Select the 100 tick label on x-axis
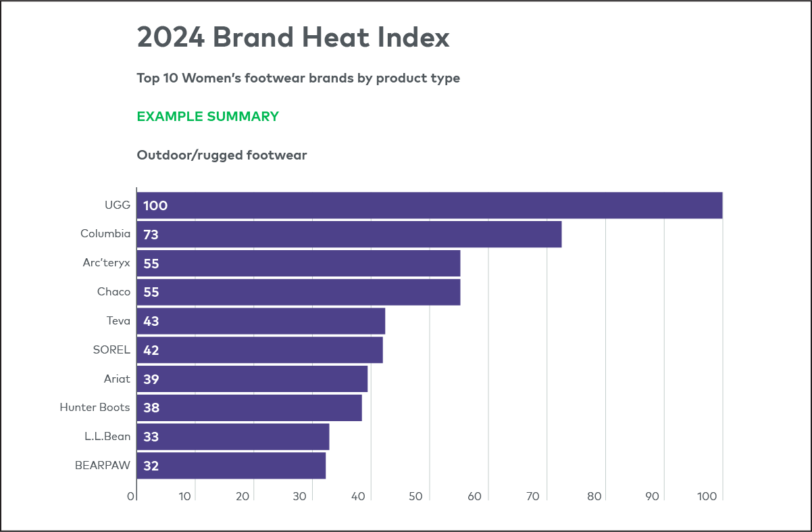This screenshot has height=532, width=812. (707, 496)
